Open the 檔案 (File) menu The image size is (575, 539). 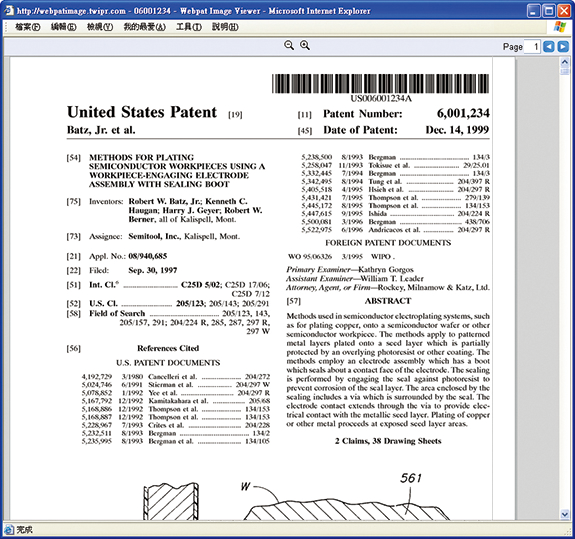click(x=28, y=27)
